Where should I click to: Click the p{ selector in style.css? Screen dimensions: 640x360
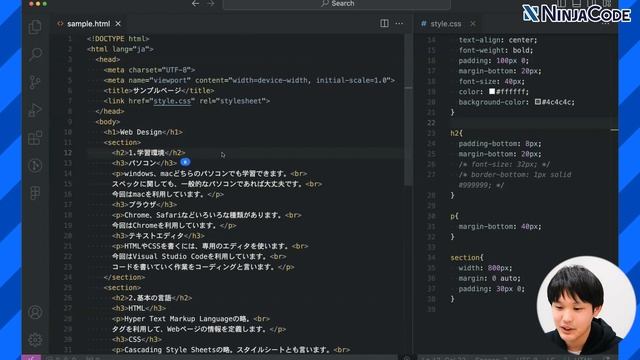click(x=454, y=216)
